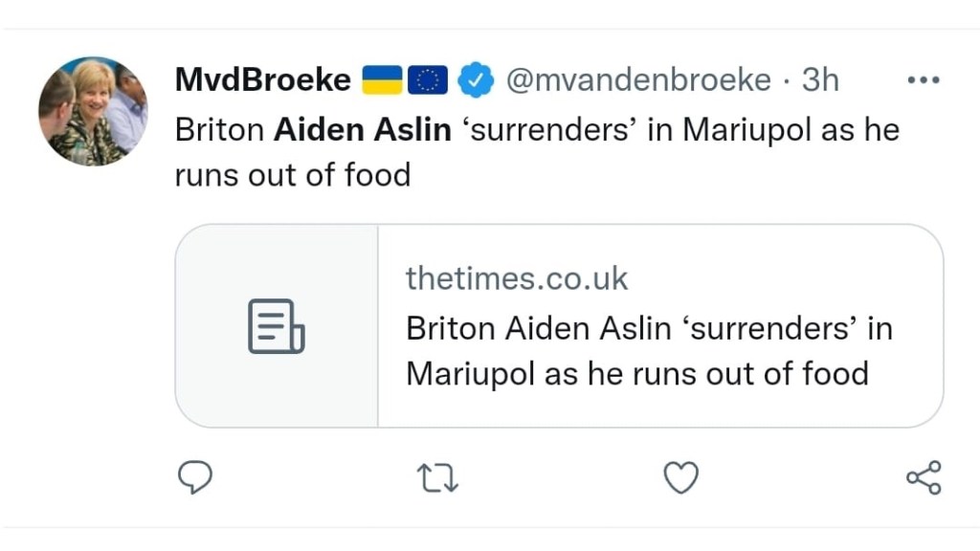Click 'runs out of food' in card headline
This screenshot has width=980, height=551.
[747, 372]
